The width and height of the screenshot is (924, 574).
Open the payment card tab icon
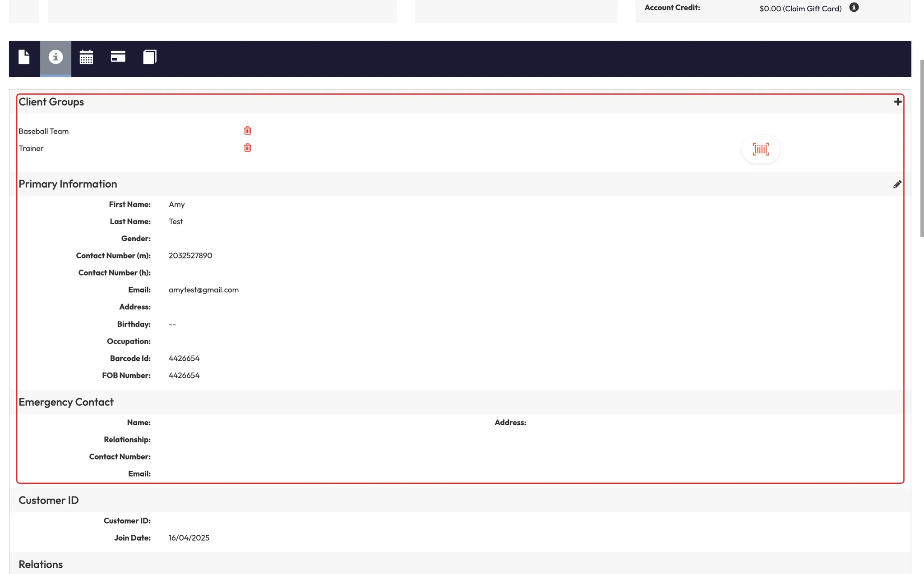pyautogui.click(x=118, y=57)
